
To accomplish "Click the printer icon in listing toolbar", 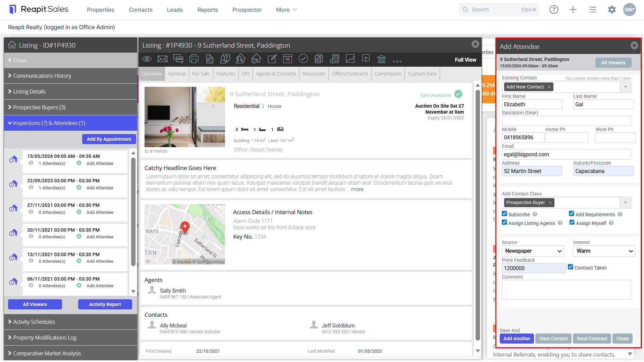I will [194, 59].
